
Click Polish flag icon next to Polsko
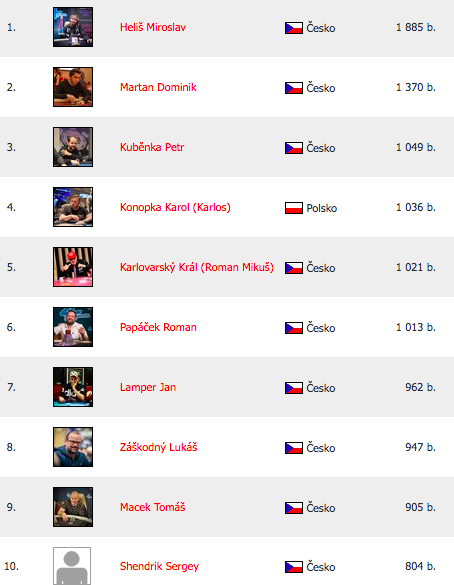pos(294,208)
